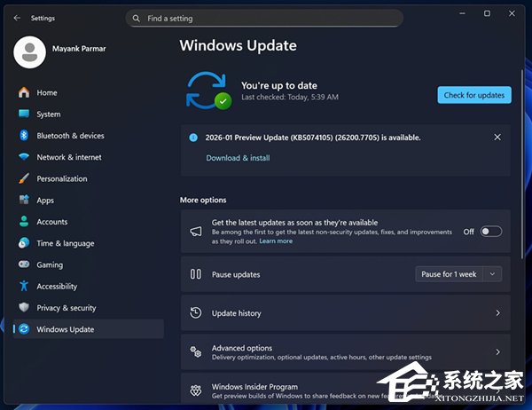
Task: Click Pause for 1 week button
Action: tap(449, 274)
